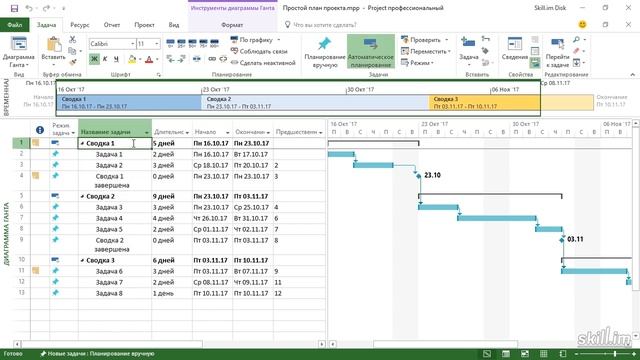Open the Calibri font name dropdown
The image size is (640, 360).
133,44
